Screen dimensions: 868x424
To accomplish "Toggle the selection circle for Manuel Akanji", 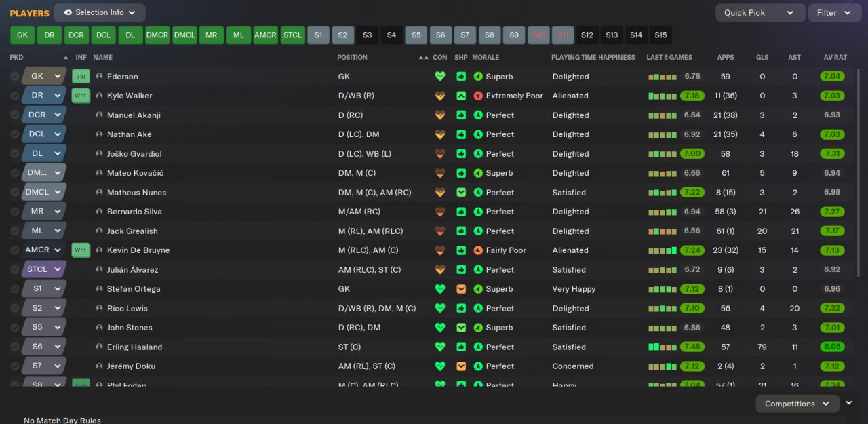I will click(x=15, y=115).
